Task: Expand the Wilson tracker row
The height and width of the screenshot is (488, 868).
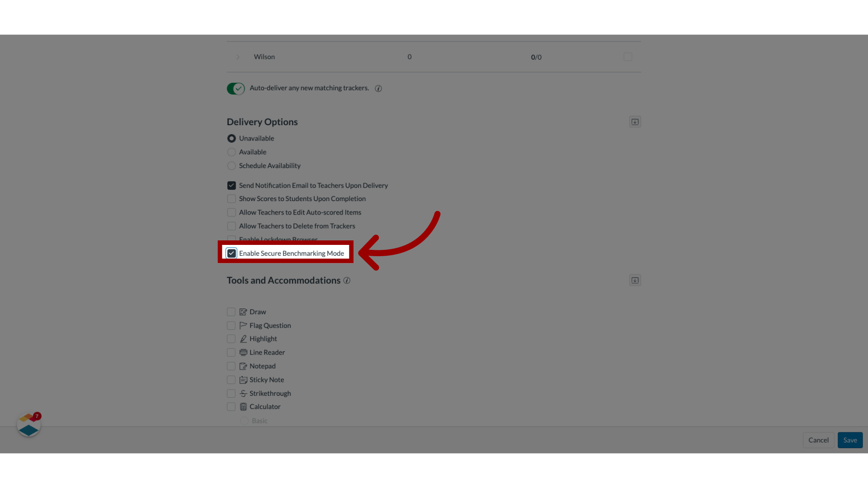Action: 237,56
